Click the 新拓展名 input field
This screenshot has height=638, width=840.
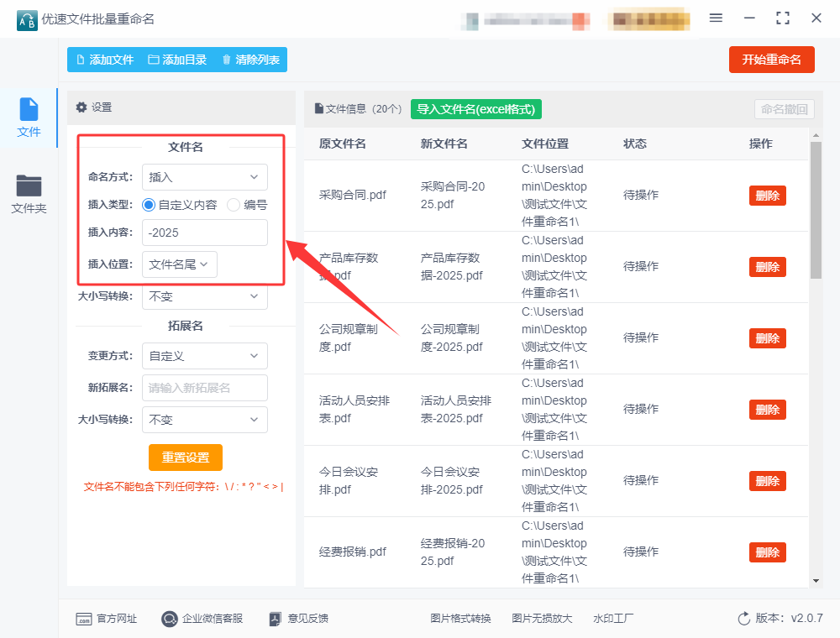pyautogui.click(x=205, y=388)
